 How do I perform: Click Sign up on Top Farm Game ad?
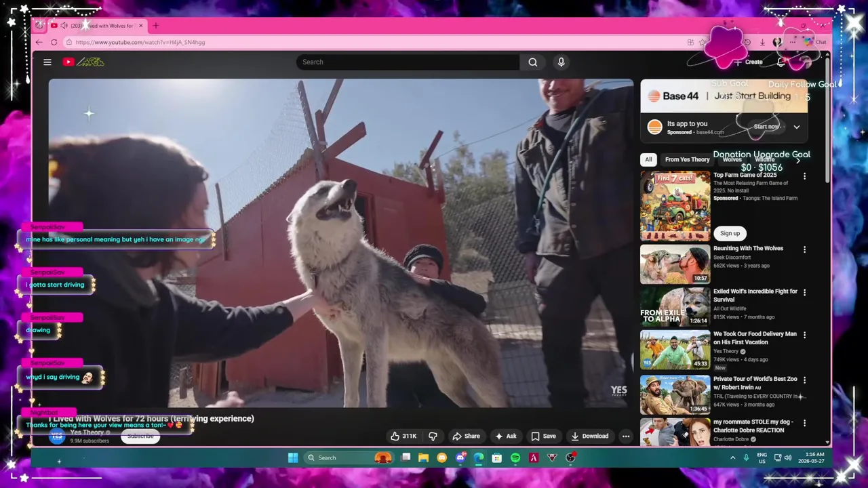point(730,233)
